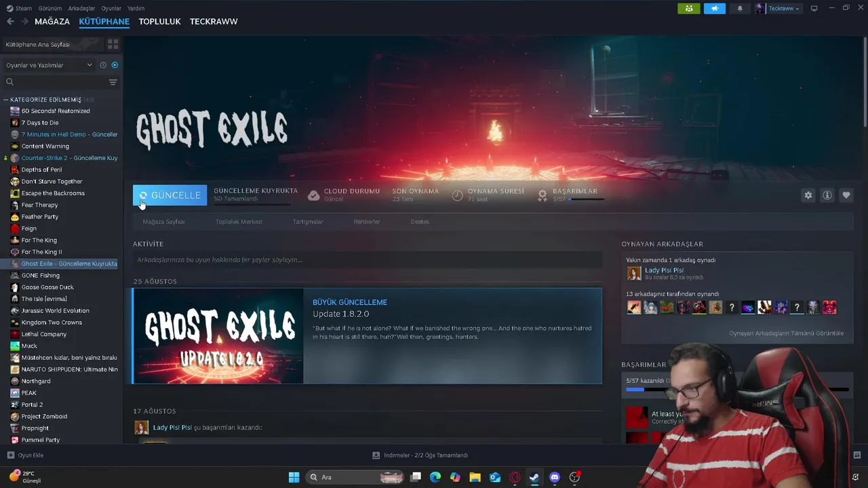Open advanced filter options icon
This screenshot has height=488, width=868.
(x=113, y=82)
